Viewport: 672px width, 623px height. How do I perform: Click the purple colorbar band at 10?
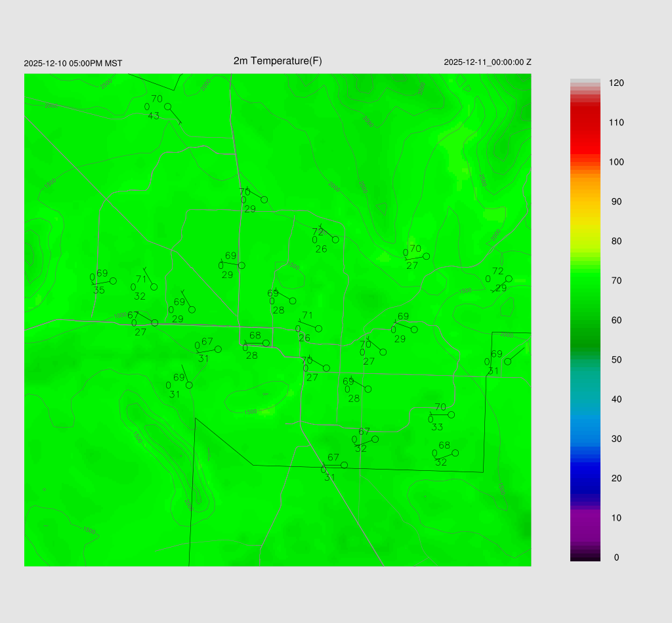coord(585,518)
